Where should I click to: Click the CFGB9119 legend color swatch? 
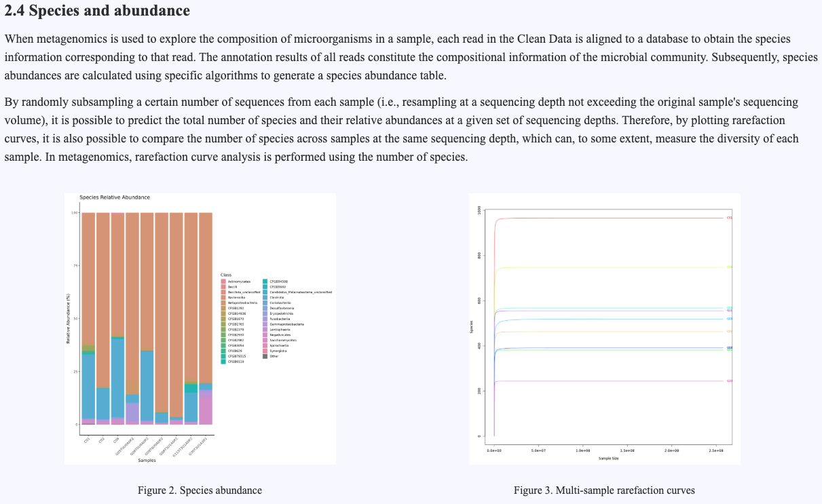223,362
